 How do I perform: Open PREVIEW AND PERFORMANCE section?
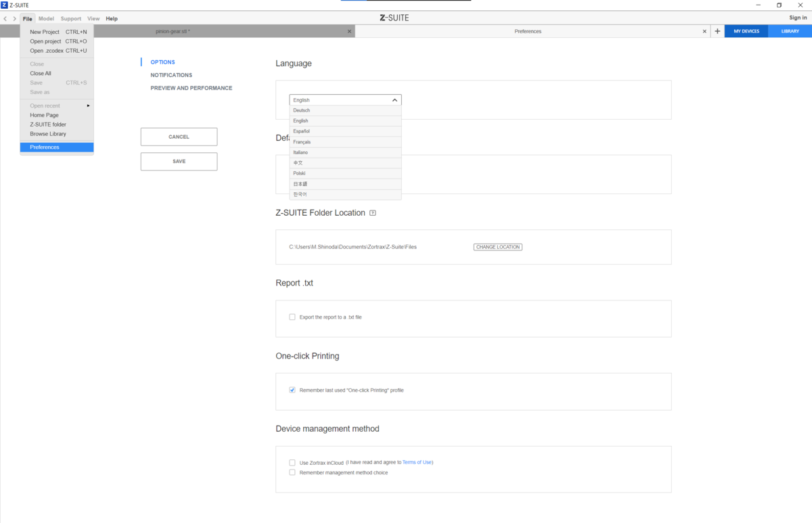click(191, 88)
